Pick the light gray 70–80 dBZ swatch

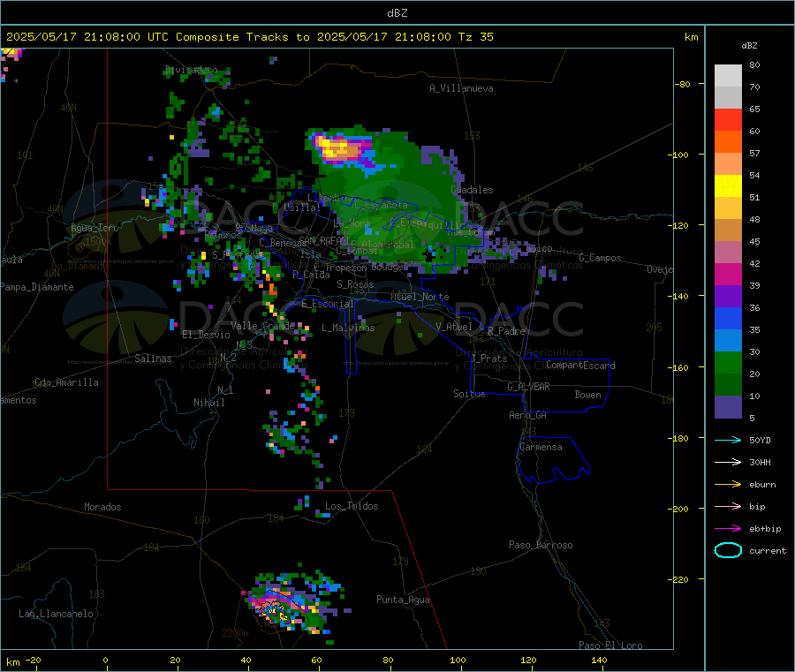click(x=728, y=76)
